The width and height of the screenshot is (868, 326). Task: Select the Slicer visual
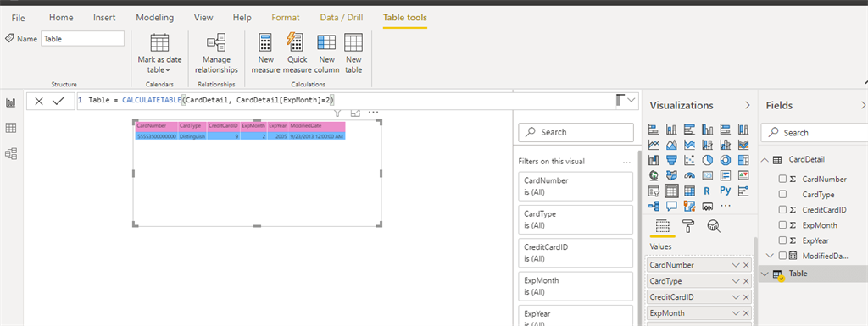tap(654, 191)
